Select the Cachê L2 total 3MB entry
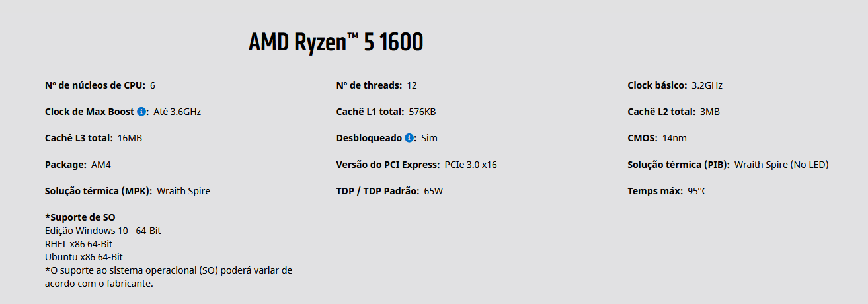Viewport: 868px width, 304px height. click(674, 112)
